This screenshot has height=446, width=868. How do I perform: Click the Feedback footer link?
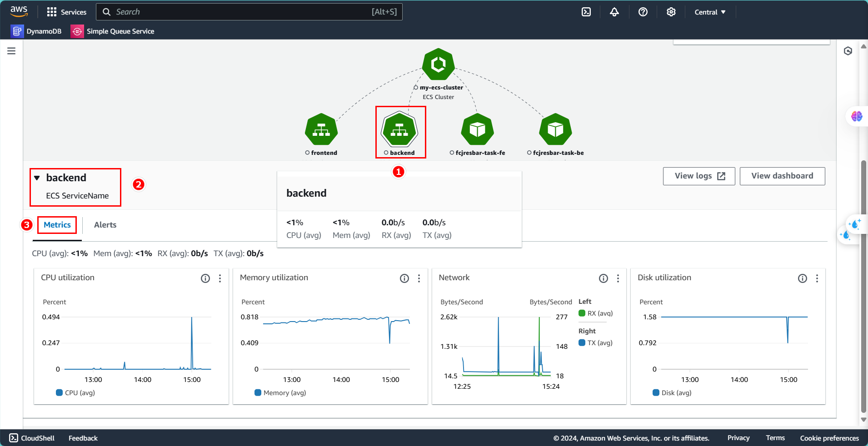coord(83,438)
